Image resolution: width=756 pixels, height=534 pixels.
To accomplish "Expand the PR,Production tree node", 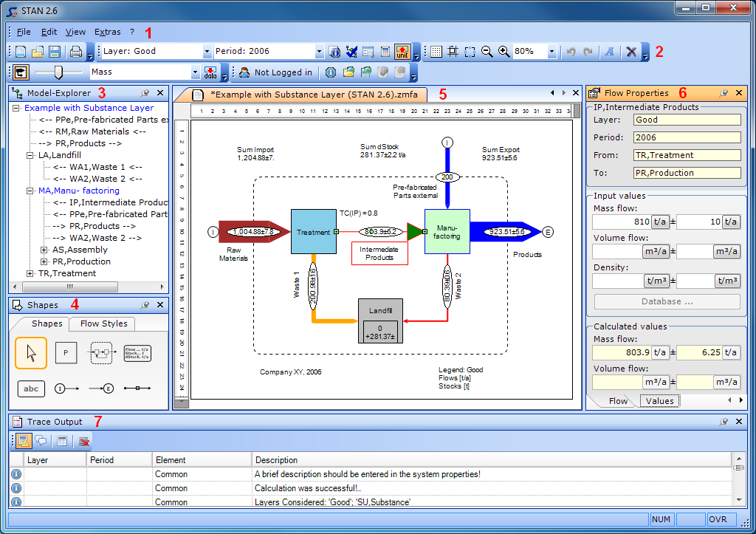I will (x=44, y=262).
